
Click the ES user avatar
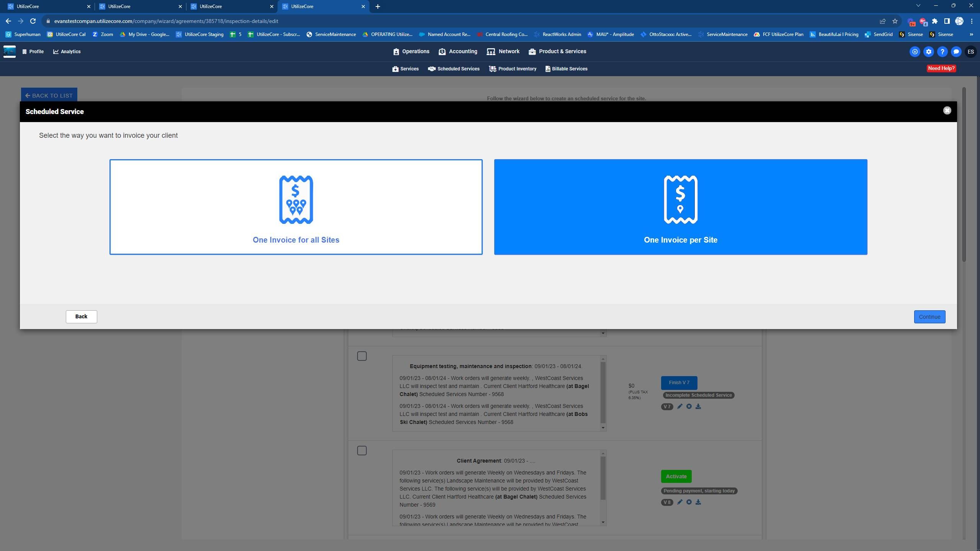pos(970,52)
